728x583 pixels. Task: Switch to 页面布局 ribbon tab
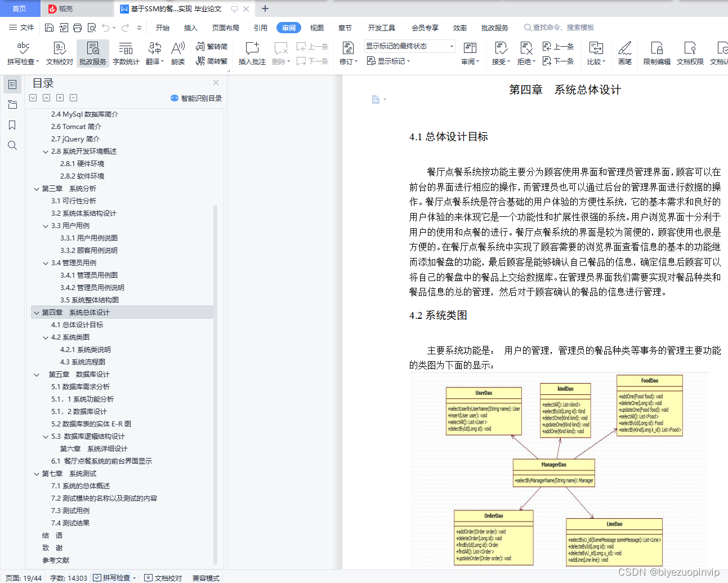click(226, 28)
